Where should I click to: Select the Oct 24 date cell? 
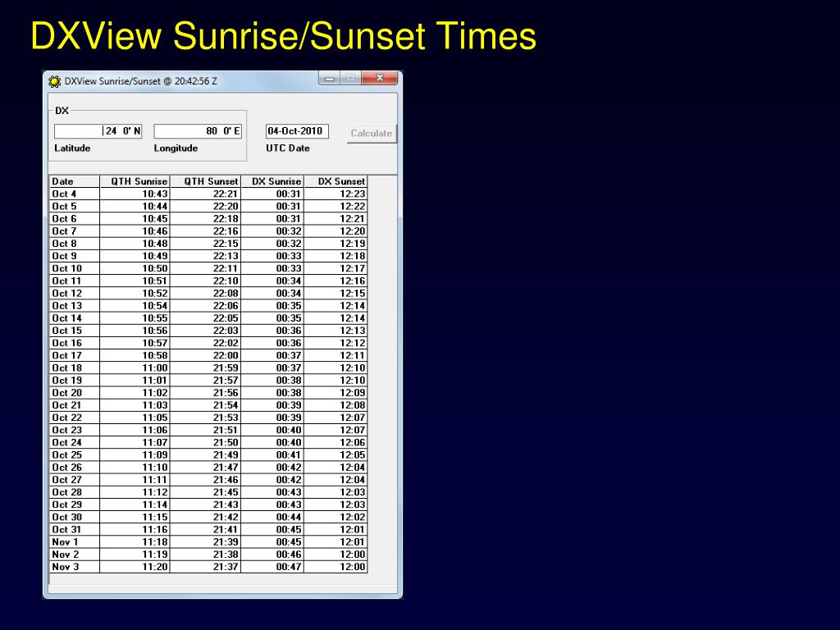point(75,442)
